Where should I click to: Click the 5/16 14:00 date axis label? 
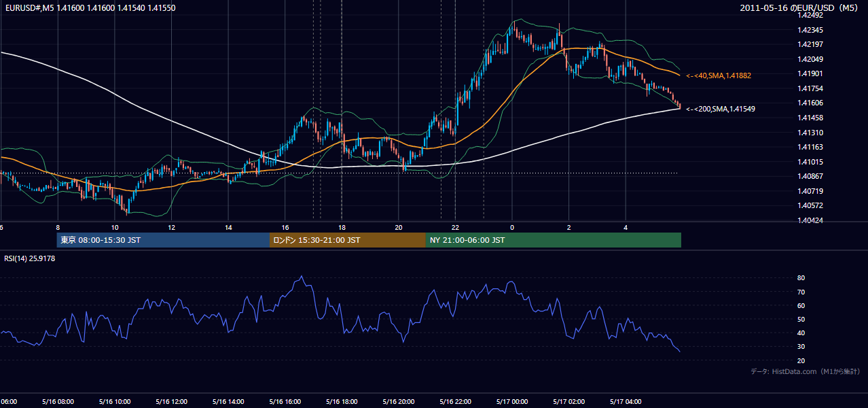pos(228,402)
